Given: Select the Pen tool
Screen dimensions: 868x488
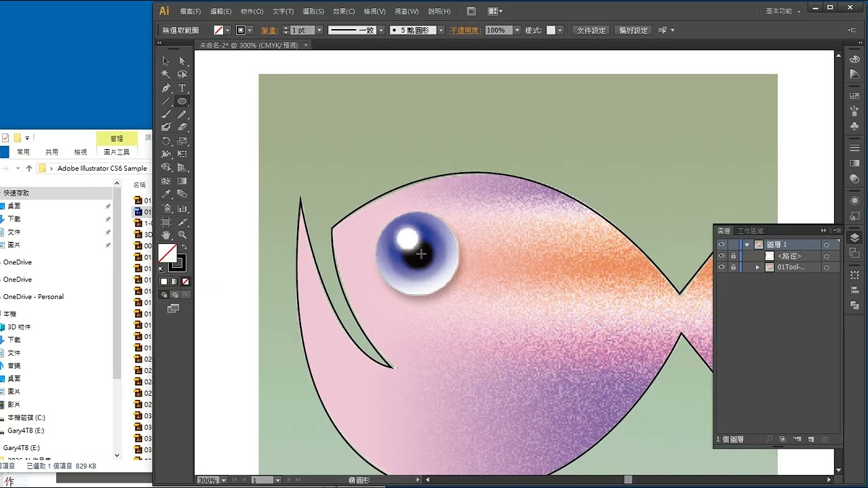Looking at the screenshot, I should (166, 88).
